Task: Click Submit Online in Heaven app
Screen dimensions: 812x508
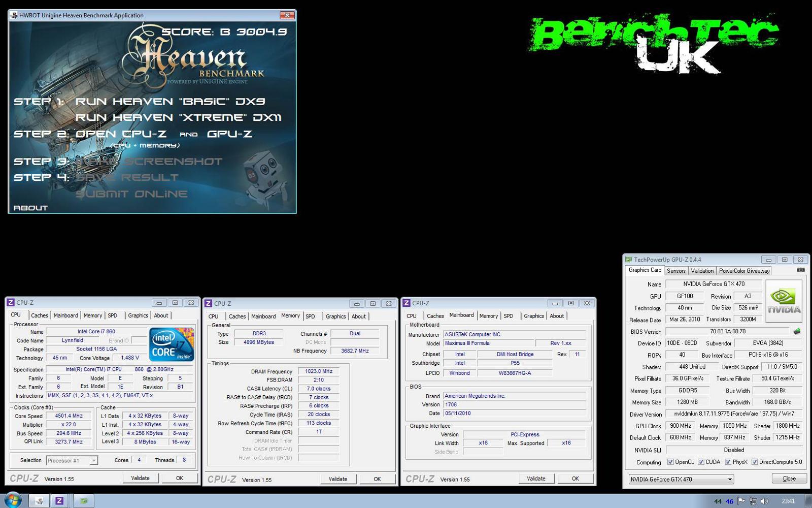Action: 131,194
